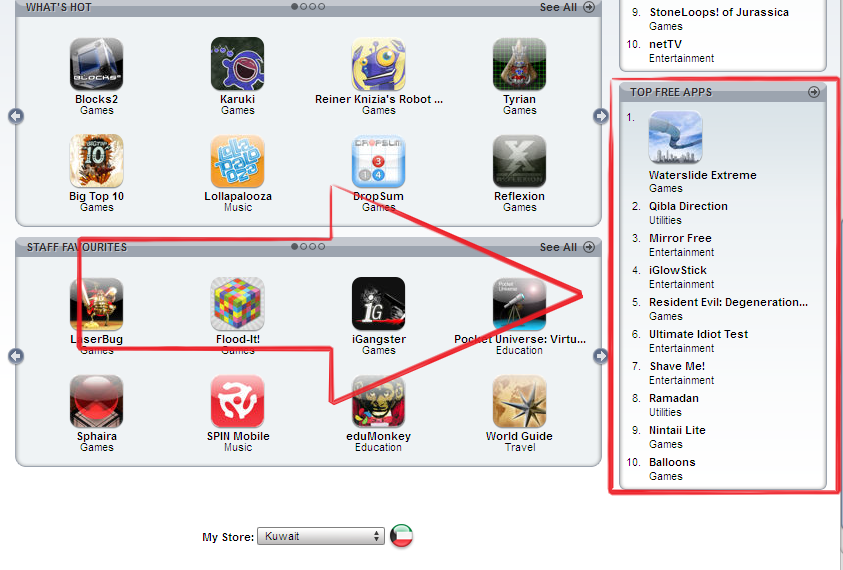The width and height of the screenshot is (843, 570).
Task: Open the DropSum game icon
Action: [x=378, y=161]
